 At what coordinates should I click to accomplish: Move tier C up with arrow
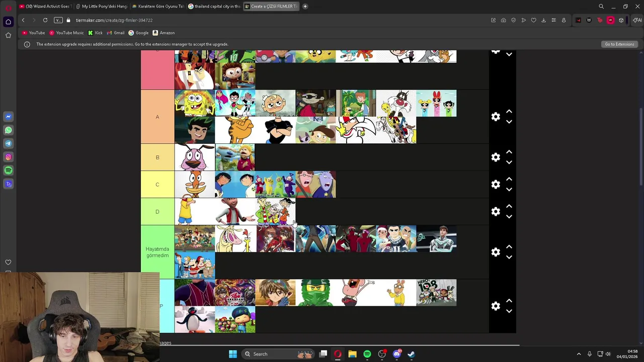tap(509, 179)
